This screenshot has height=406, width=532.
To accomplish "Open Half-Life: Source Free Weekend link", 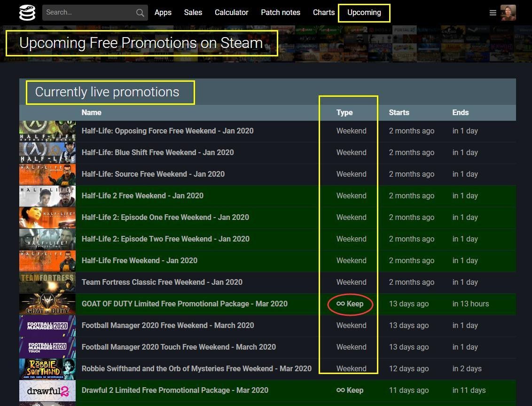I will pos(153,174).
